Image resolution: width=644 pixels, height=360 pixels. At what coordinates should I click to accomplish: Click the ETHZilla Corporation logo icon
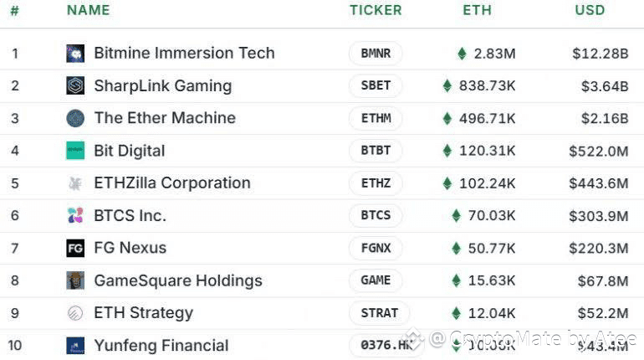(75, 183)
